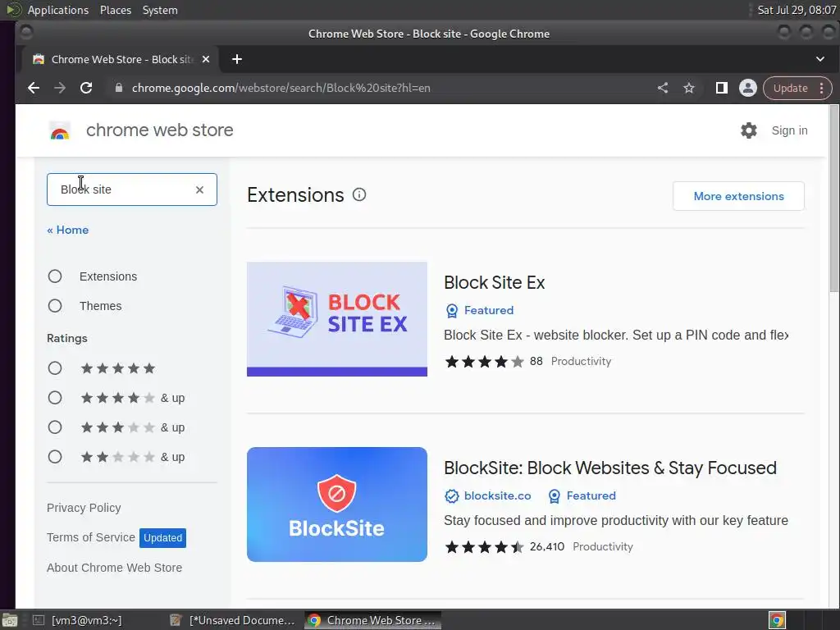The height and width of the screenshot is (630, 840).
Task: Open the side panel icon in toolbar
Action: 722,88
